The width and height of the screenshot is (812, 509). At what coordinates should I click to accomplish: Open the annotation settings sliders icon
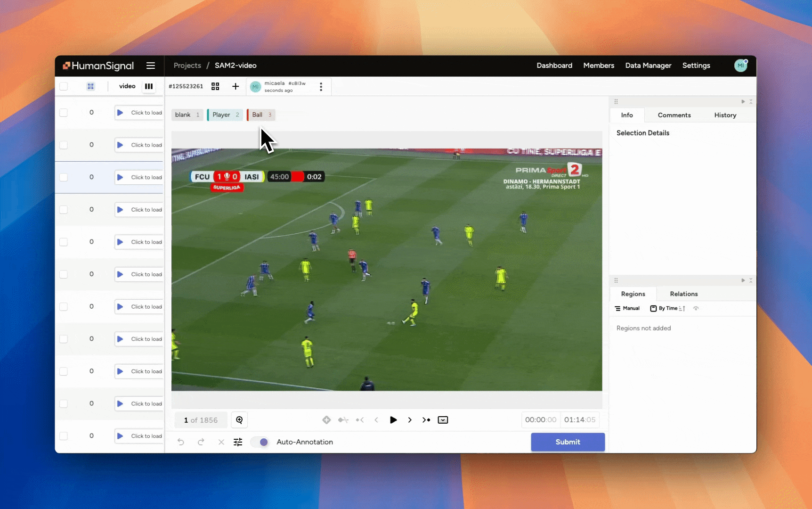point(238,442)
